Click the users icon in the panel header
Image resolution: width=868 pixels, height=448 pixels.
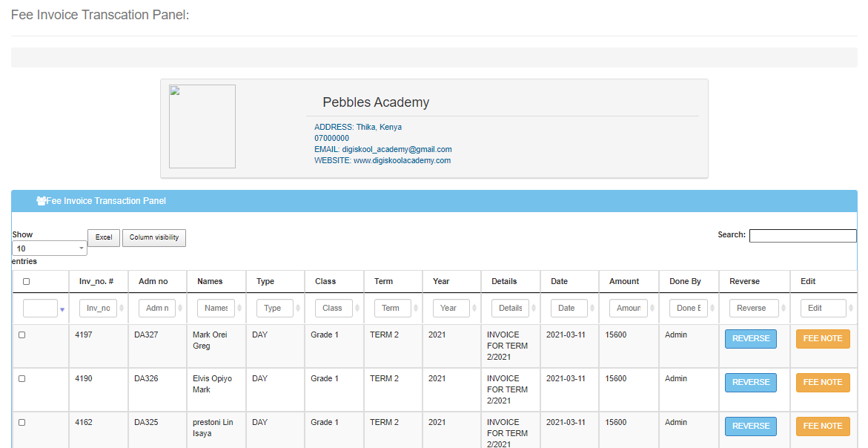point(41,201)
